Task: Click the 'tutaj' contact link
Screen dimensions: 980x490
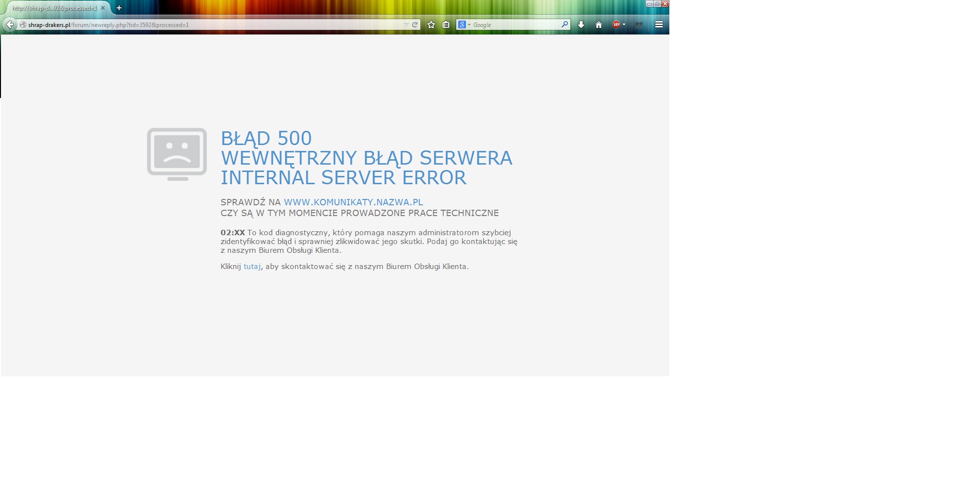Action: [252, 267]
